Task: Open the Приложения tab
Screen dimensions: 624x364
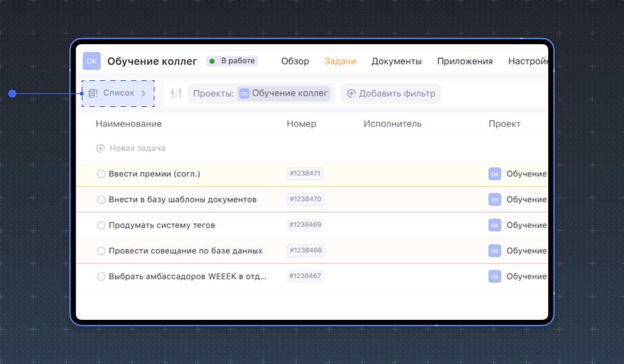Action: [465, 61]
